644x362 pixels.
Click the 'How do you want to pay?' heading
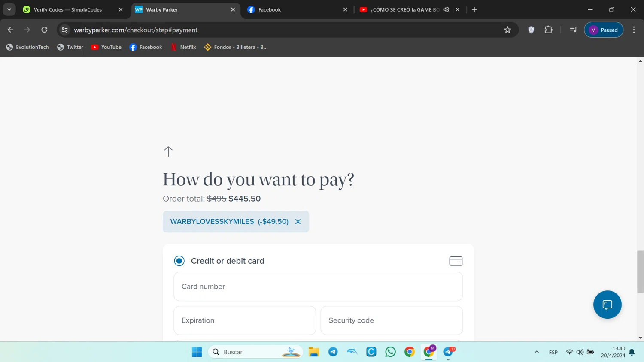pyautogui.click(x=258, y=179)
